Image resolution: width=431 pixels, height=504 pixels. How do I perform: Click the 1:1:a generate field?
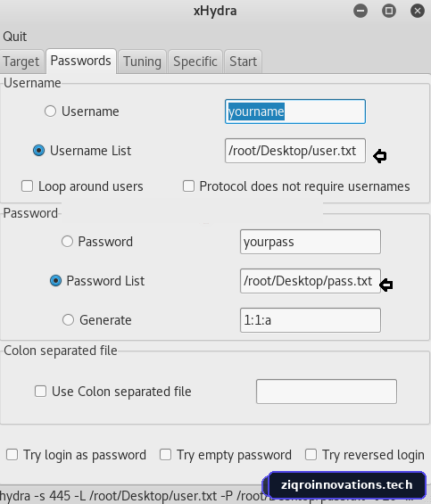(311, 320)
